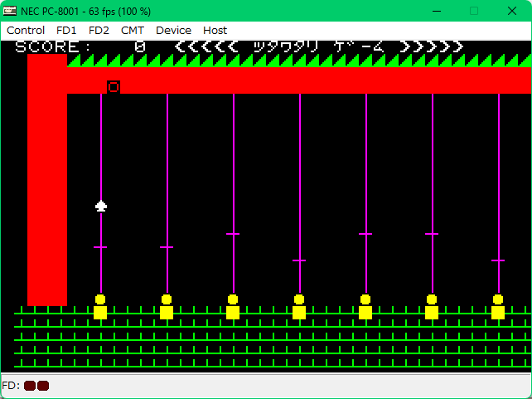Click the rightmost yellow figure
This screenshot has height=399, width=532.
[498, 307]
